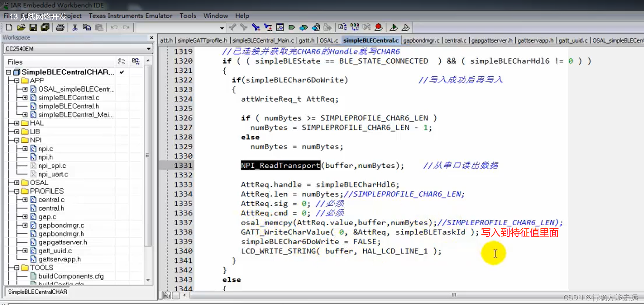Image resolution: width=644 pixels, height=305 pixels.
Task: Switch to the gapgattserver.h tab
Action: 492,40
